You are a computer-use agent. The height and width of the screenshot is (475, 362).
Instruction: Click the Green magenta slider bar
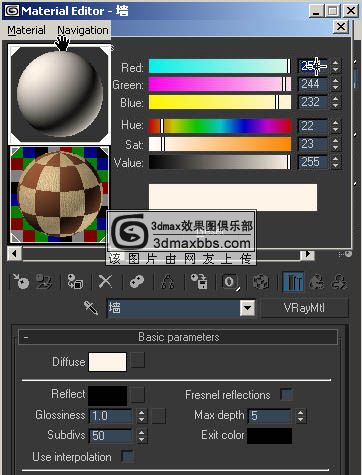coord(220,84)
